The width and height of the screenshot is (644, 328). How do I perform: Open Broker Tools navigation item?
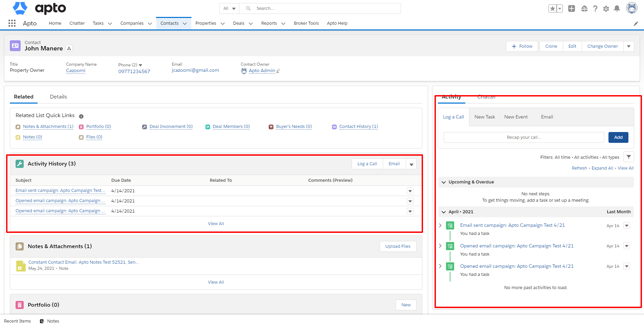coord(306,23)
